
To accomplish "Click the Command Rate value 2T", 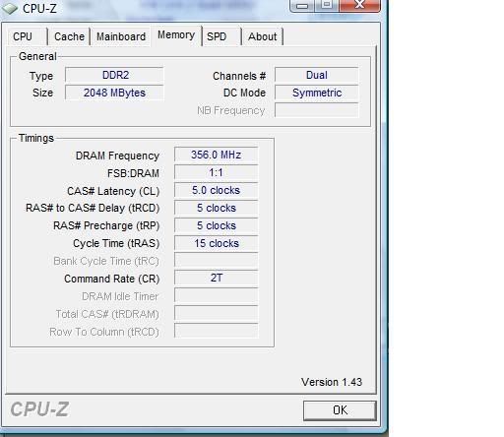I will (216, 278).
